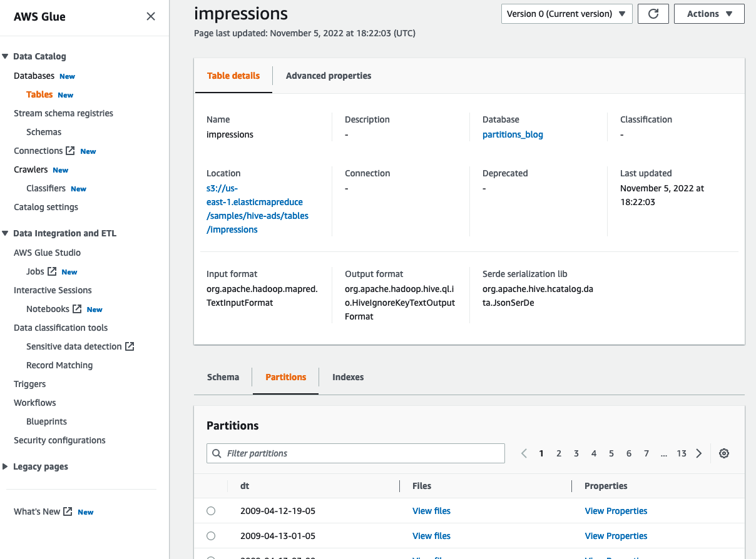Click external link icon beside Sensitive data detection
Viewport: 756px width, 559px height.
click(130, 346)
